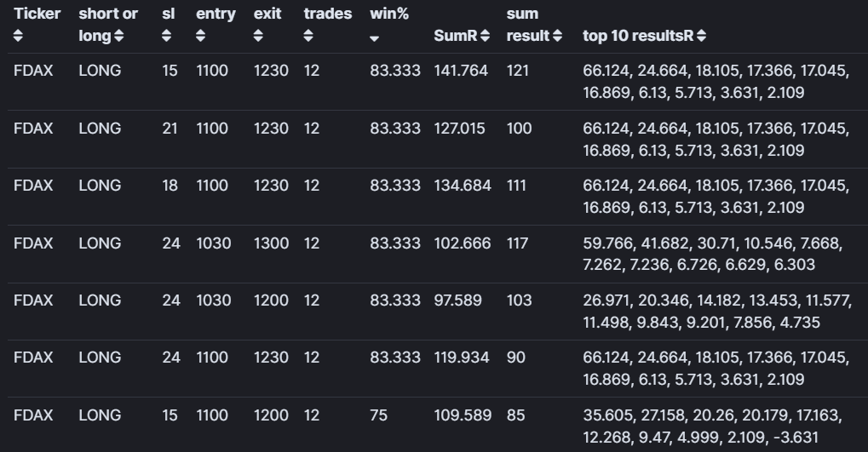Click top results starting 59.766
Screen dimensions: 868x452
(712, 254)
